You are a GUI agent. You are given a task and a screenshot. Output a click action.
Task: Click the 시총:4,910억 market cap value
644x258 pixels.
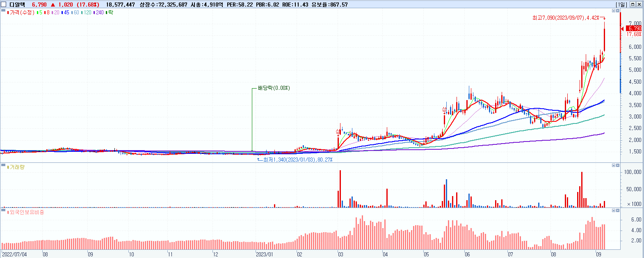click(207, 5)
